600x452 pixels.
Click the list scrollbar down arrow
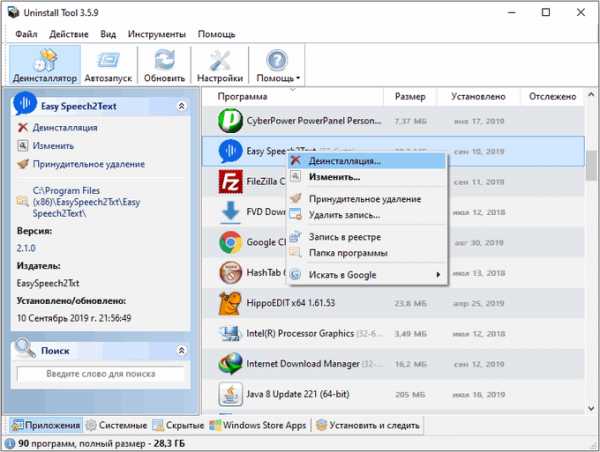pyautogui.click(x=591, y=408)
